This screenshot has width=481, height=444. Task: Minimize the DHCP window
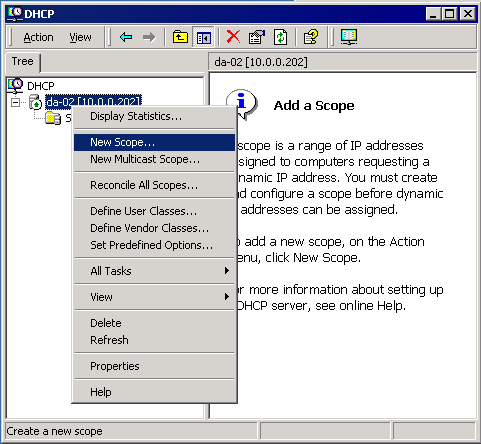point(433,14)
